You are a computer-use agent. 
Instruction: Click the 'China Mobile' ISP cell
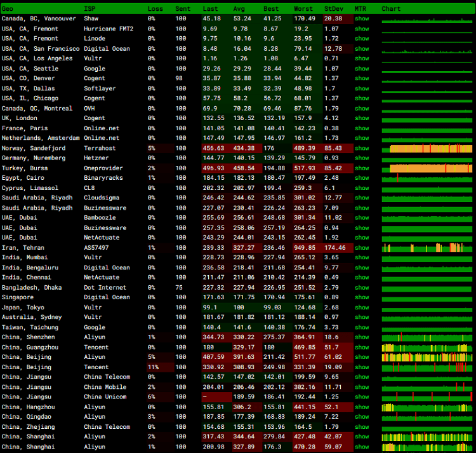pyautogui.click(x=105, y=387)
